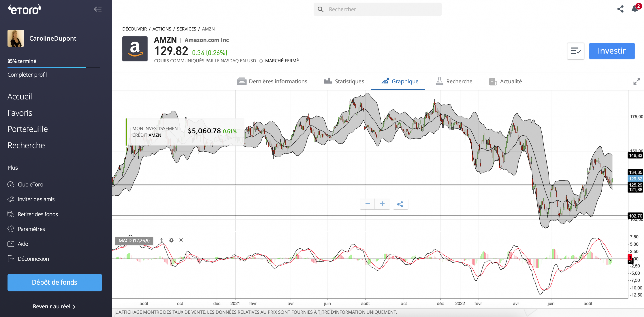Open the CarolineDupont profile avatar
The height and width of the screenshot is (317, 644).
16,38
